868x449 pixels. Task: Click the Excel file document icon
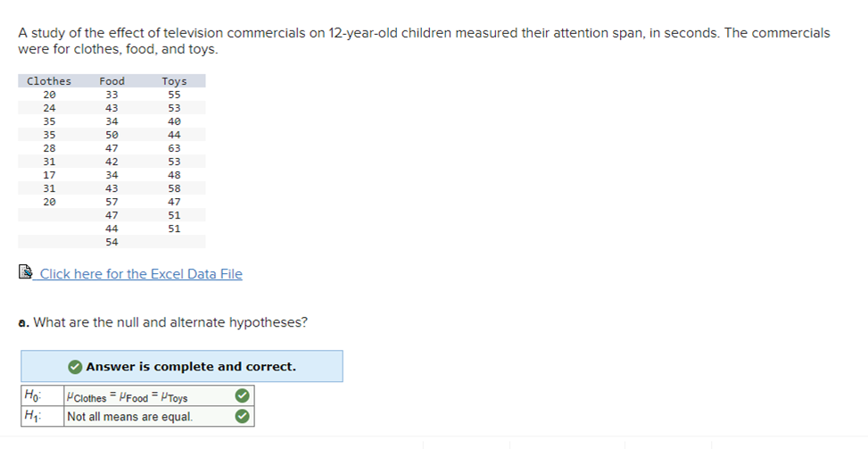click(x=26, y=272)
